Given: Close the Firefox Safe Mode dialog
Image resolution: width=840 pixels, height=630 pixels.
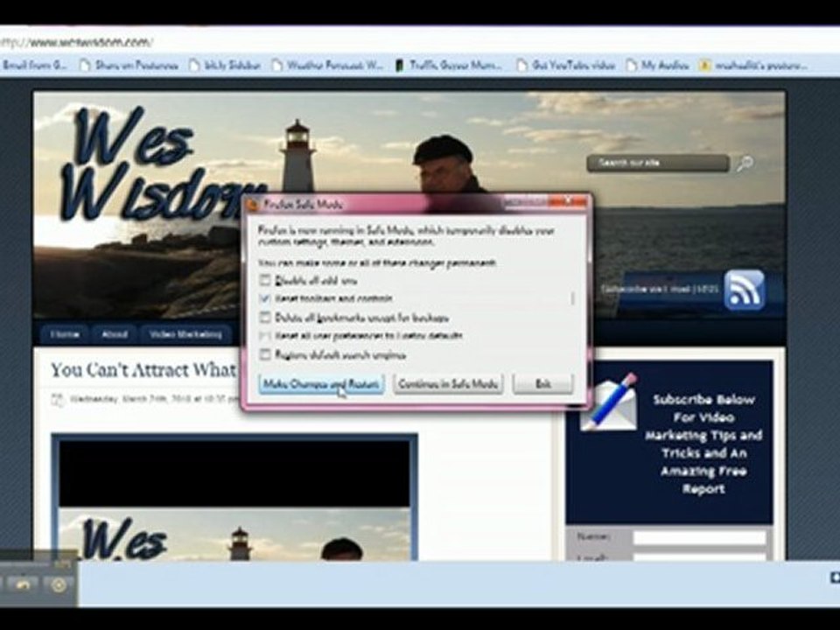Looking at the screenshot, I should (570, 201).
